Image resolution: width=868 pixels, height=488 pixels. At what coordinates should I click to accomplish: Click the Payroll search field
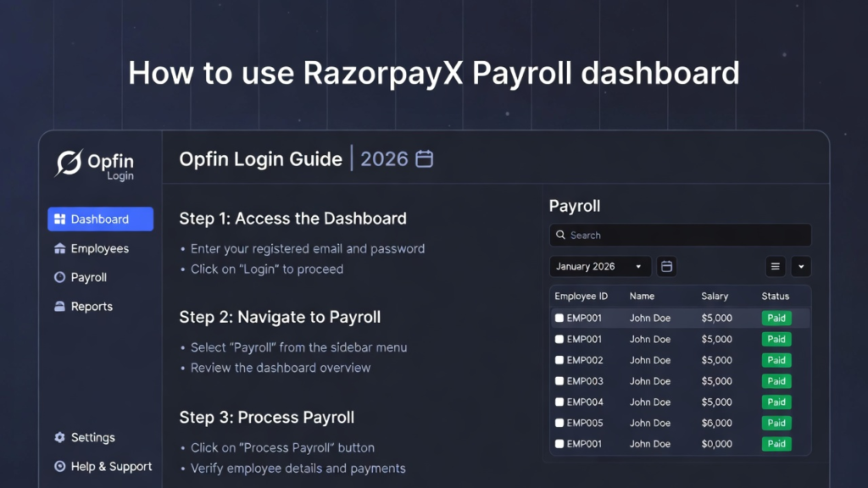(x=680, y=236)
